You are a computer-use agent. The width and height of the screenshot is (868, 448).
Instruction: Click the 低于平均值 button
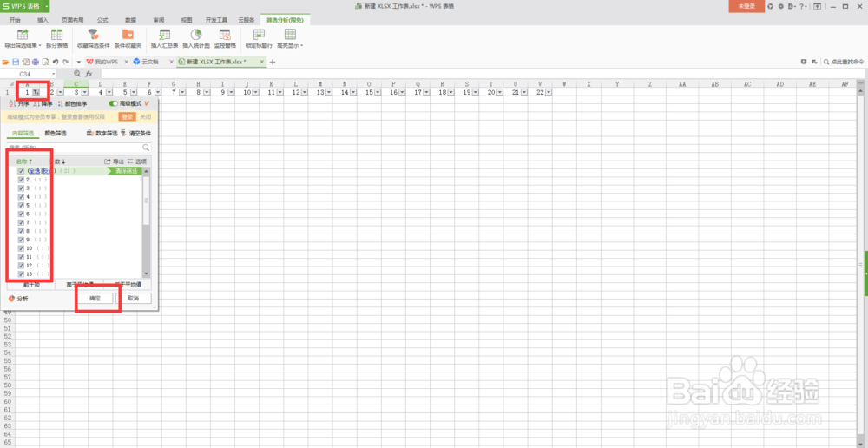coord(128,285)
